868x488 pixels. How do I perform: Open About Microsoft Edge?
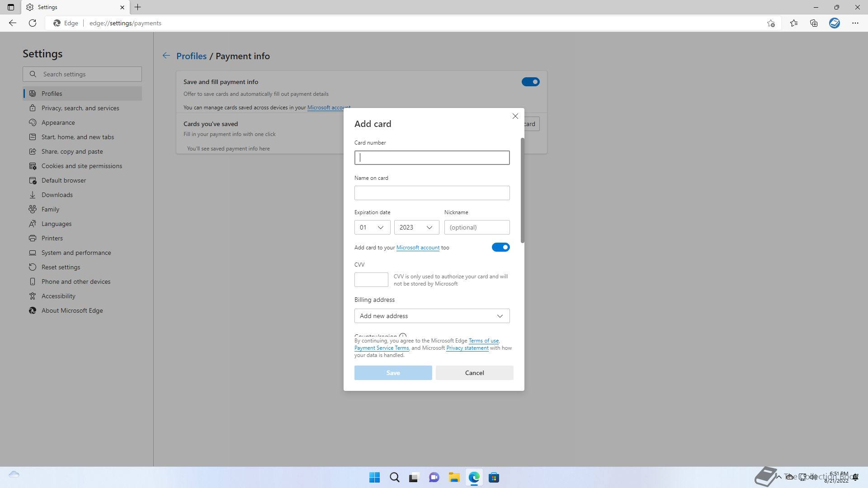point(82,310)
